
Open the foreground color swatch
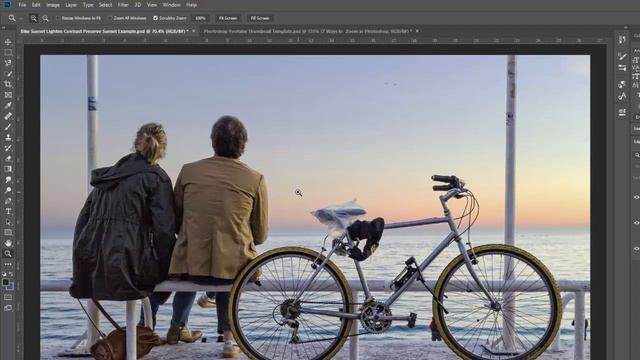pyautogui.click(x=6, y=282)
